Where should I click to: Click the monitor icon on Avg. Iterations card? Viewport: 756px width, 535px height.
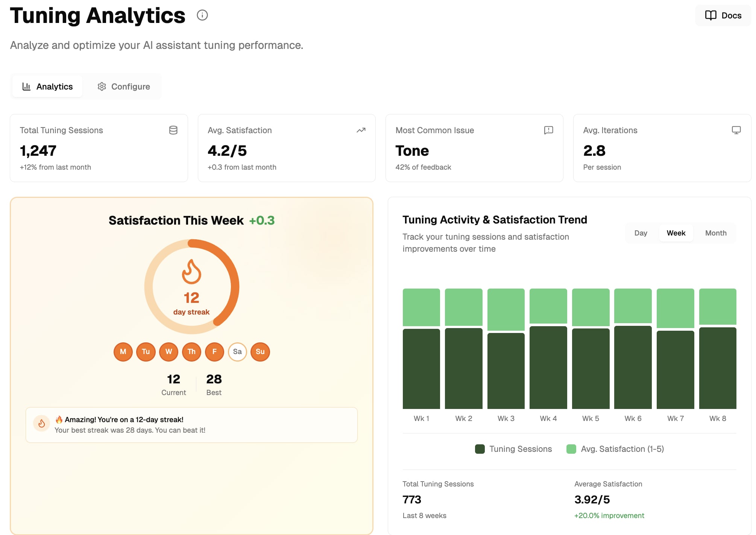point(736,130)
